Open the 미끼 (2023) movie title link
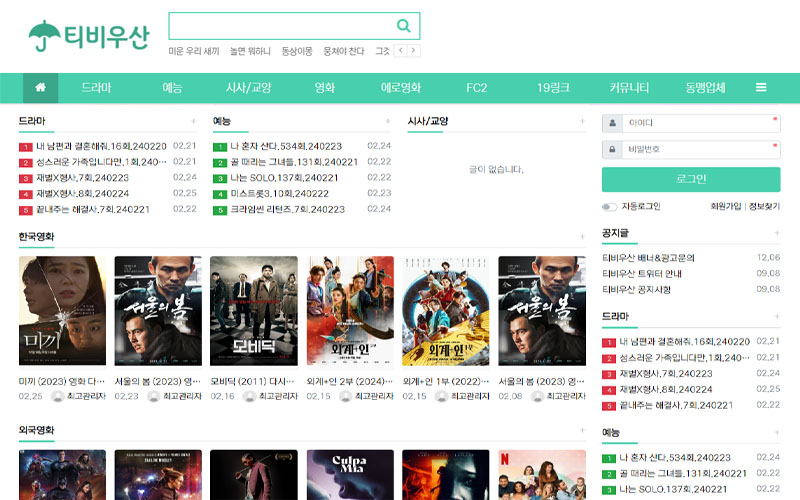Screen dimensions: 800x500 (x=62, y=382)
